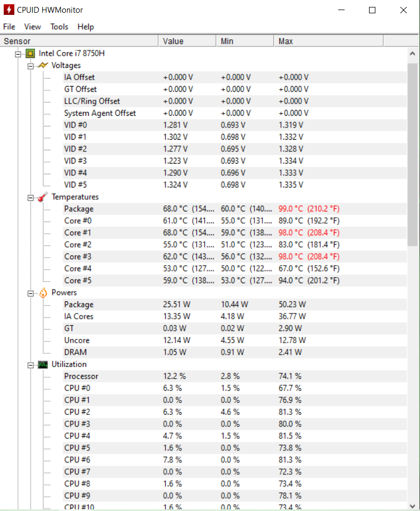The image size is (420, 511).
Task: Select the Package temperature row
Action: 79,209
